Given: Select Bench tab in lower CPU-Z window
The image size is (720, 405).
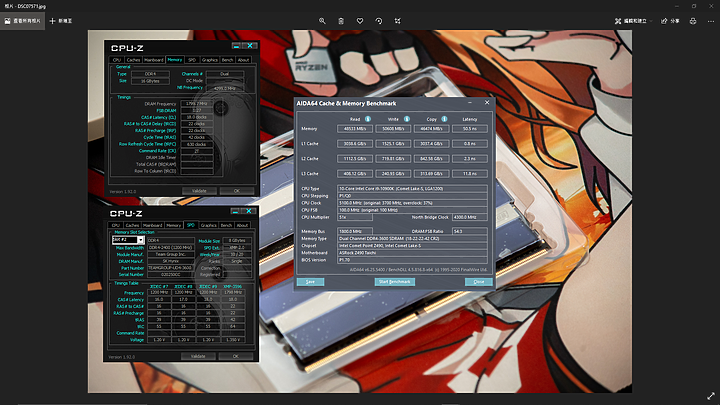Looking at the screenshot, I should pyautogui.click(x=226, y=225).
